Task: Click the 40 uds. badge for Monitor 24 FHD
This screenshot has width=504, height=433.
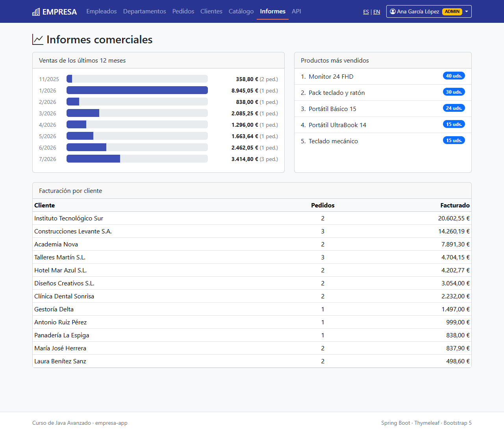Action: [454, 76]
